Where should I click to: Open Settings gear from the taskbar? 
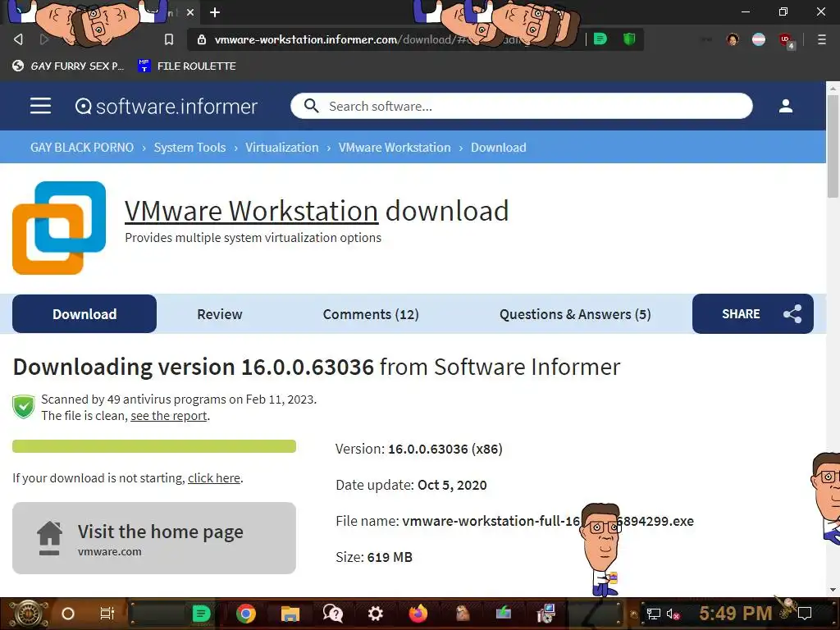(x=376, y=614)
